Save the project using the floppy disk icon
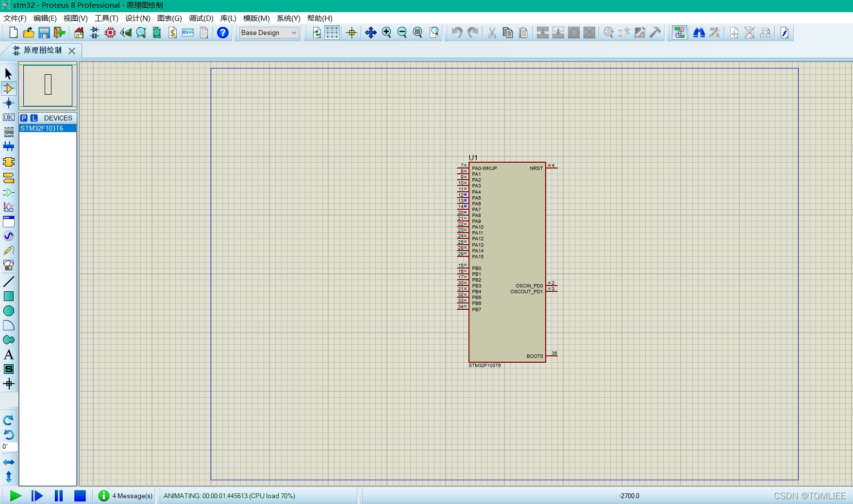The width and height of the screenshot is (853, 504). point(44,33)
